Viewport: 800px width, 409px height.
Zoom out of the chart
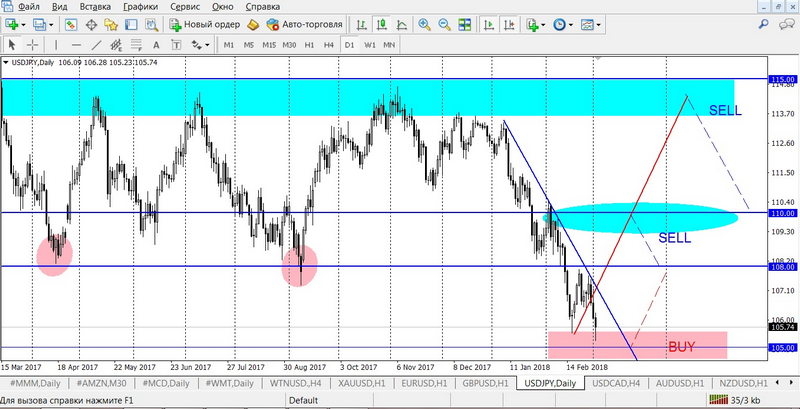[446, 24]
